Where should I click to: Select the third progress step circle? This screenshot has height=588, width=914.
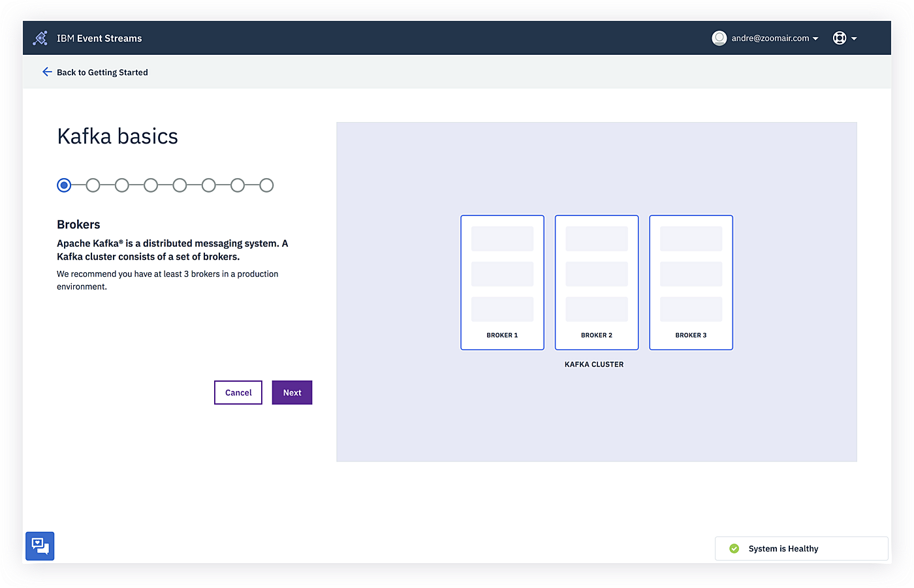[x=122, y=185]
